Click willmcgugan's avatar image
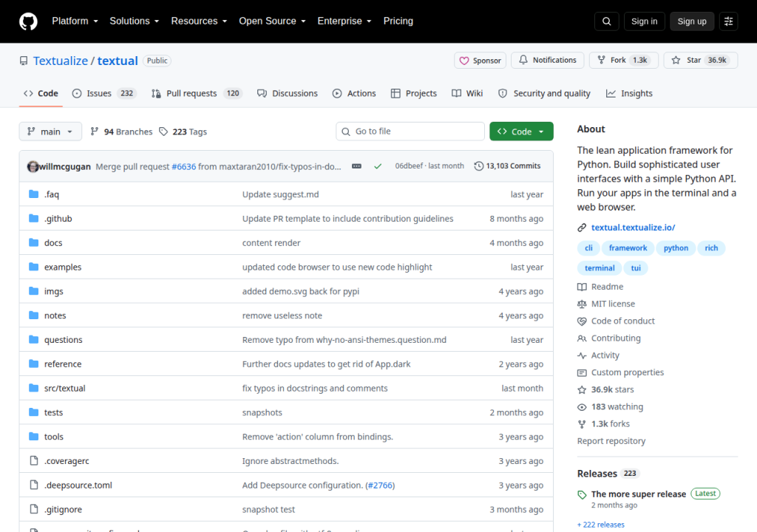The width and height of the screenshot is (757, 532). (x=33, y=166)
